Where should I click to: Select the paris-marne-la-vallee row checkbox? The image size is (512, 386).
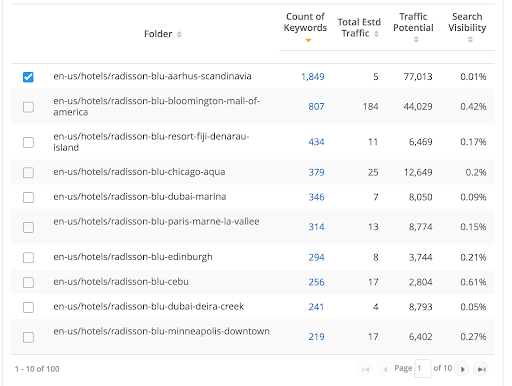(x=28, y=227)
